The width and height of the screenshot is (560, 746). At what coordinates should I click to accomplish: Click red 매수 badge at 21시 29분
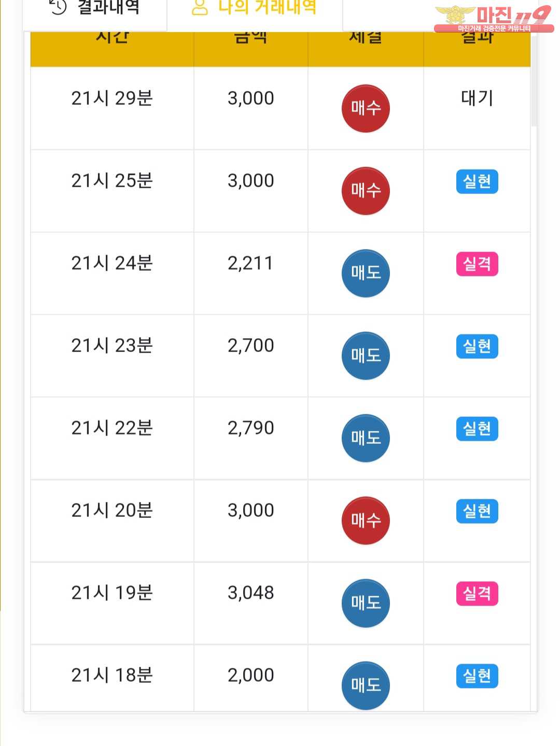[x=366, y=108]
